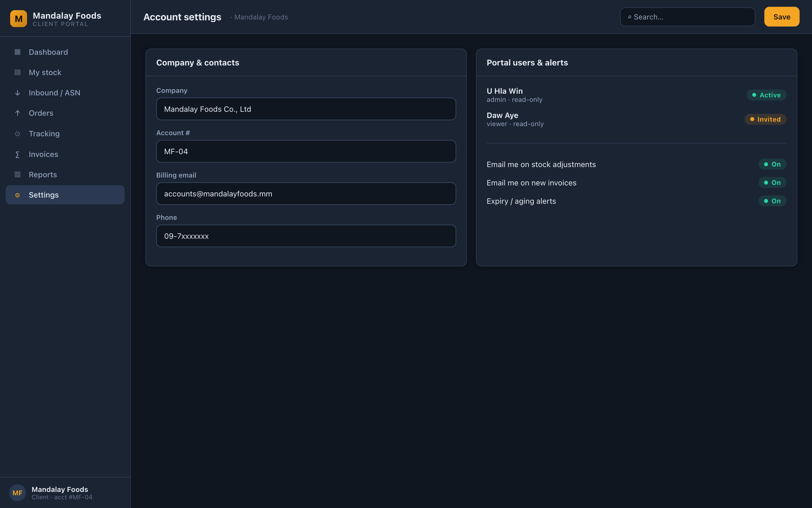Click the 'Phone' field label
Screen dimensions: 812x508
166,217
